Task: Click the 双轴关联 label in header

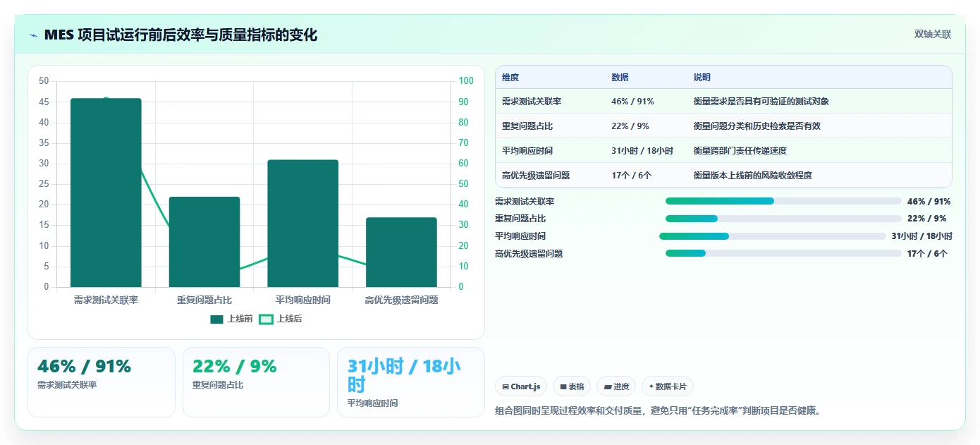Action: click(933, 34)
